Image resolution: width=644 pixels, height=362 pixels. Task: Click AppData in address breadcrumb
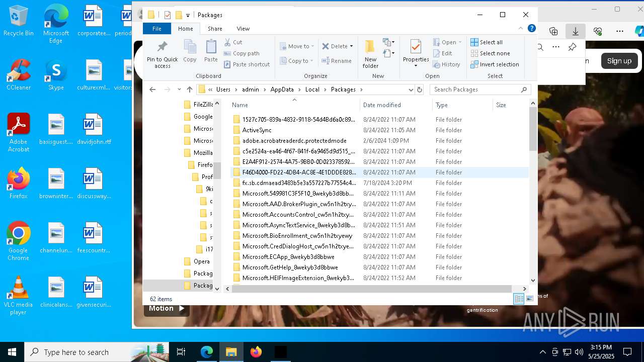pyautogui.click(x=282, y=89)
